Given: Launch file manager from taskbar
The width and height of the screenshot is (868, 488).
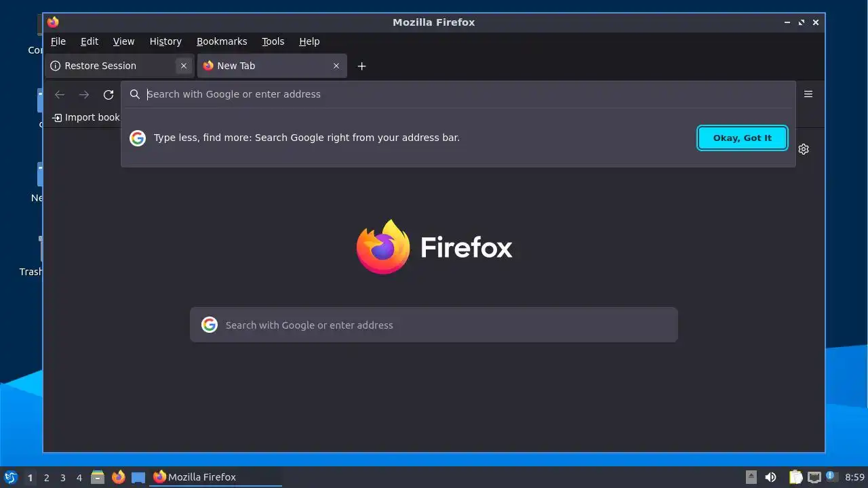Looking at the screenshot, I should tap(98, 477).
